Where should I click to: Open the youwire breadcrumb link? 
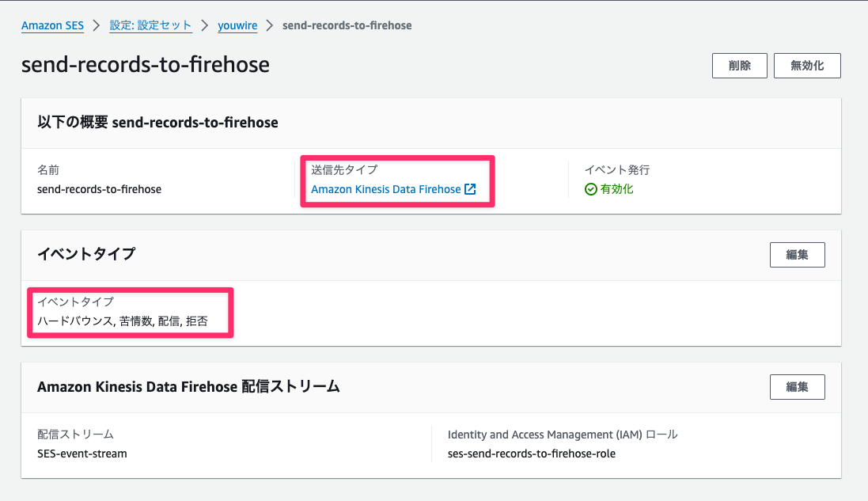pos(237,25)
